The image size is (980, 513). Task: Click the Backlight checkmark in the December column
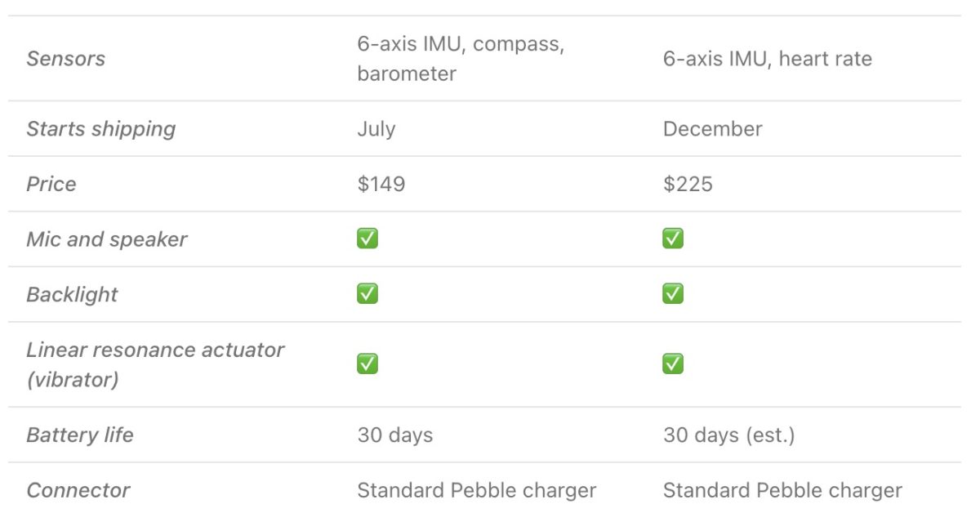pos(673,294)
